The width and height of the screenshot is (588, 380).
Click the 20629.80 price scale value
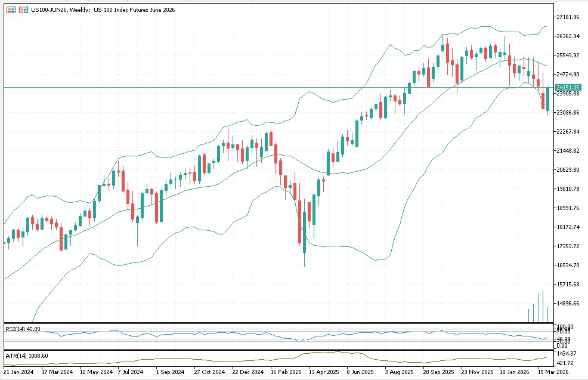[x=568, y=170]
